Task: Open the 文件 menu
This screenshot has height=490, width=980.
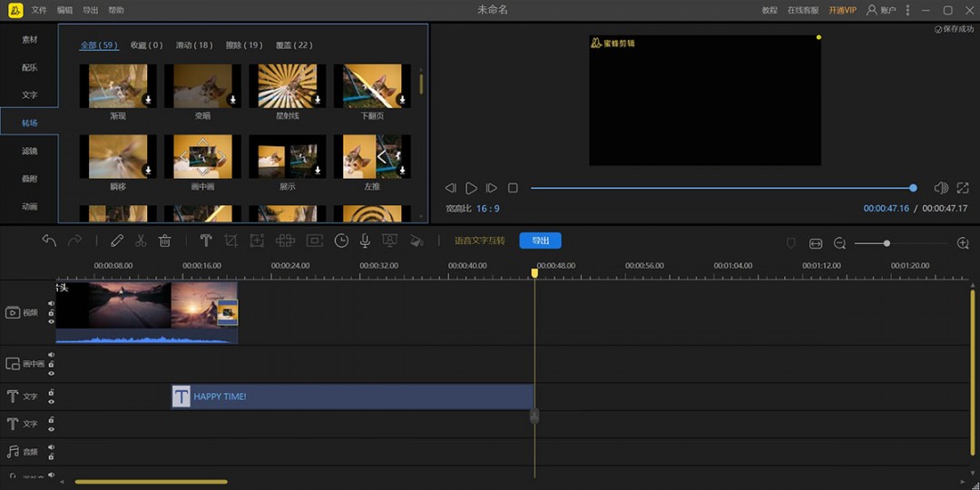Action: point(39,10)
